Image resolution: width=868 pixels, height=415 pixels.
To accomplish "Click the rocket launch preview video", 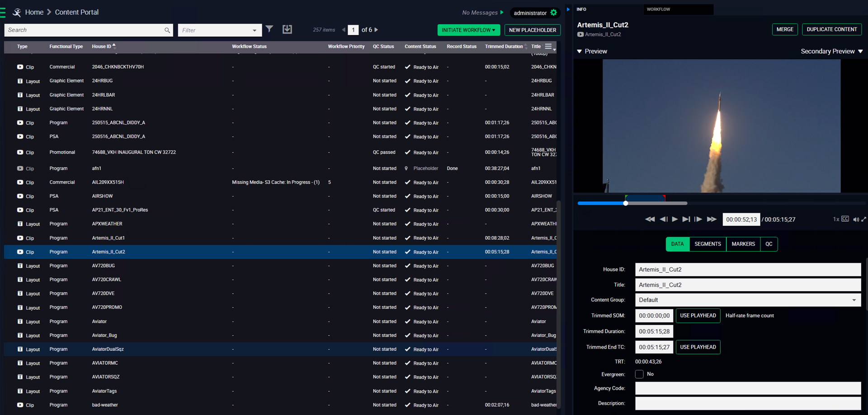I will 721,126.
